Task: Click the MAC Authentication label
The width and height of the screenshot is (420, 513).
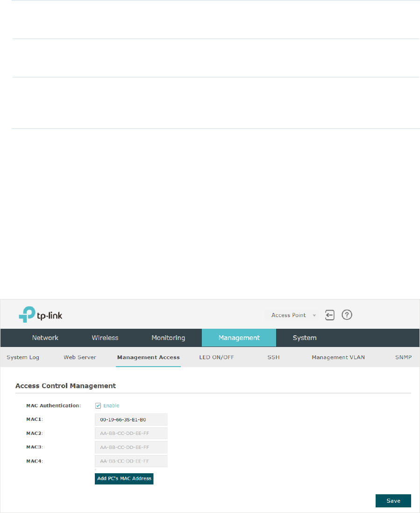Action: [x=54, y=406]
